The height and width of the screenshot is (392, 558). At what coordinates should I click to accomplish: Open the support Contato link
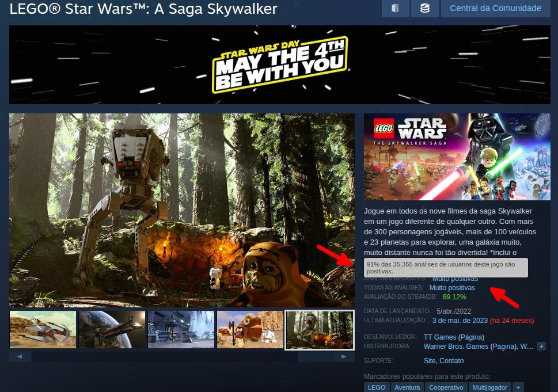(x=451, y=361)
